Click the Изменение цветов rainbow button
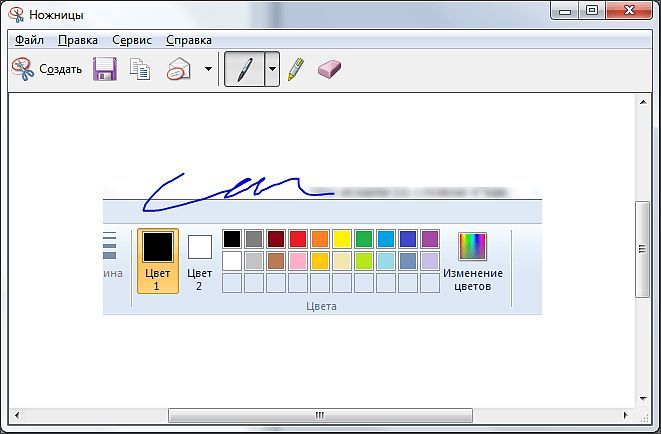 [x=473, y=262]
